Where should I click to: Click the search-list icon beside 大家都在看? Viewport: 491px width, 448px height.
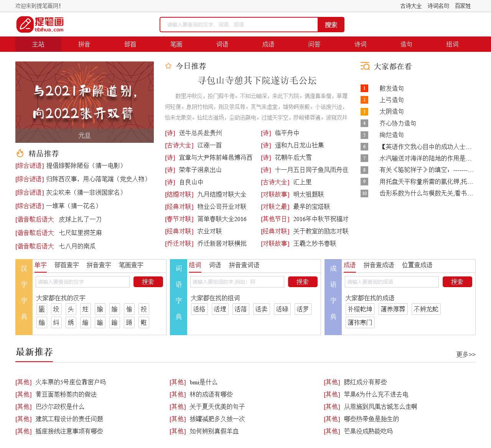[x=365, y=66]
